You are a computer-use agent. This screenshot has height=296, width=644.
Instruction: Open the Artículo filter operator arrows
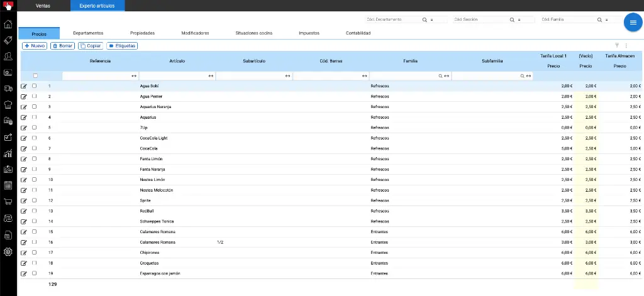click(211, 76)
